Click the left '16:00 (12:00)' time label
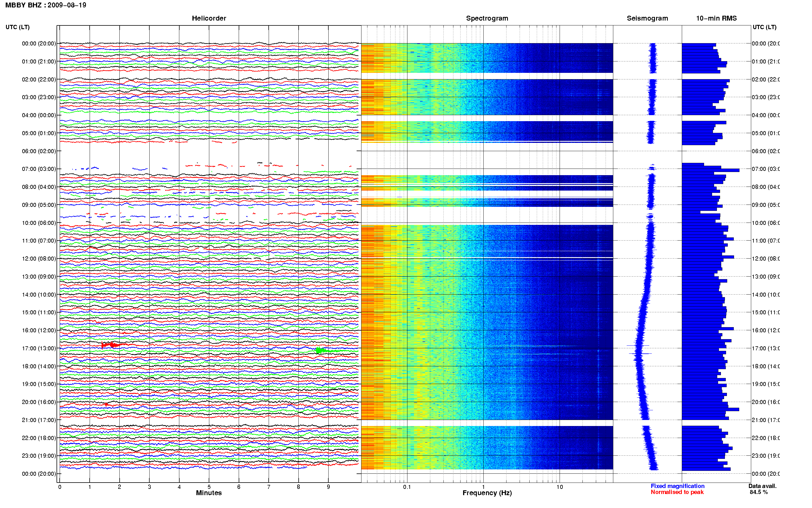Screen dimensions: 812x508 tap(39, 330)
